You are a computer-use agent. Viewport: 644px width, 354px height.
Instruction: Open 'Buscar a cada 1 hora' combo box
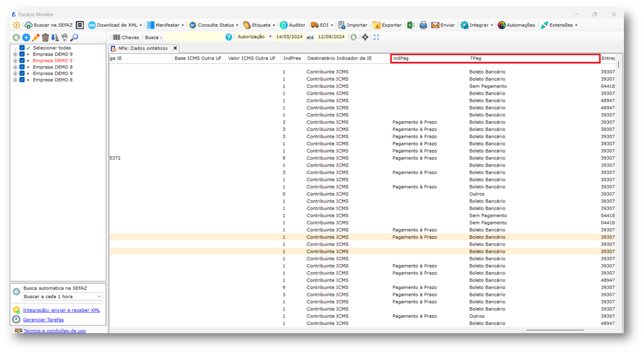click(62, 296)
